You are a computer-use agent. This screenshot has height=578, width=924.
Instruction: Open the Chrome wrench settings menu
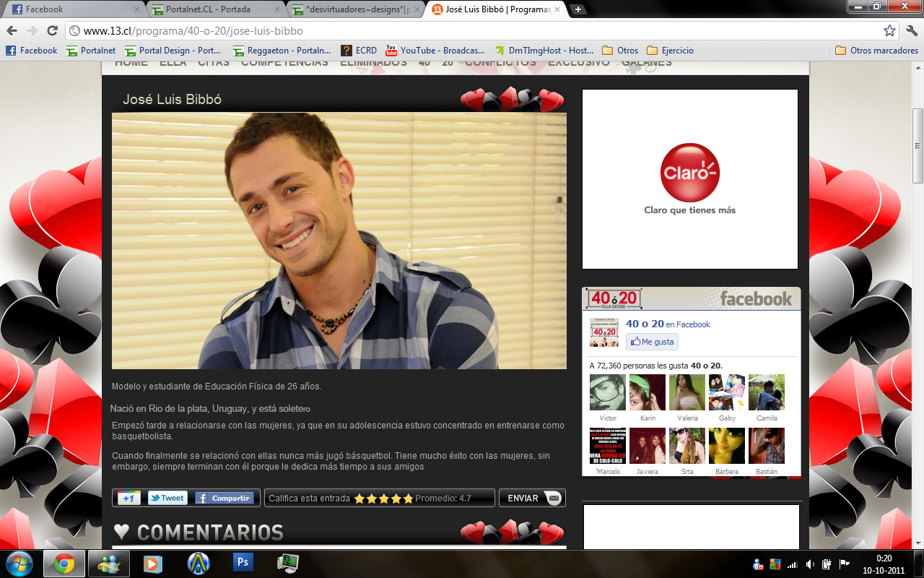[x=911, y=31]
